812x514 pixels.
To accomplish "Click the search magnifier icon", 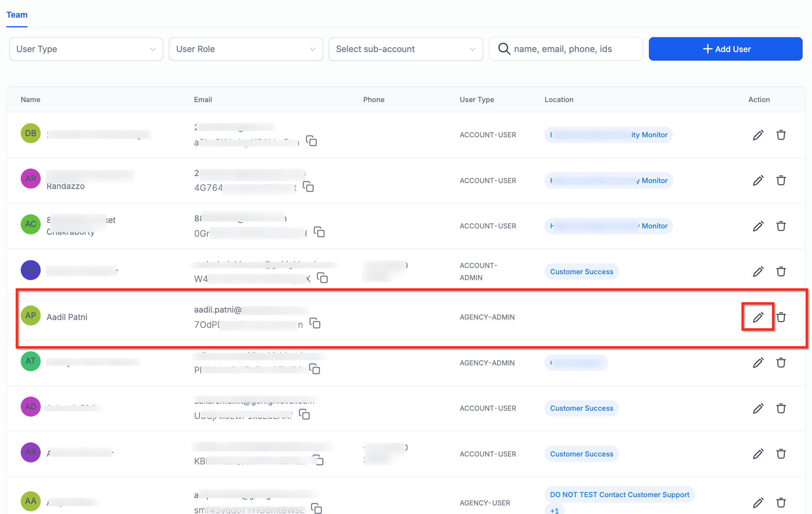I will coord(504,49).
